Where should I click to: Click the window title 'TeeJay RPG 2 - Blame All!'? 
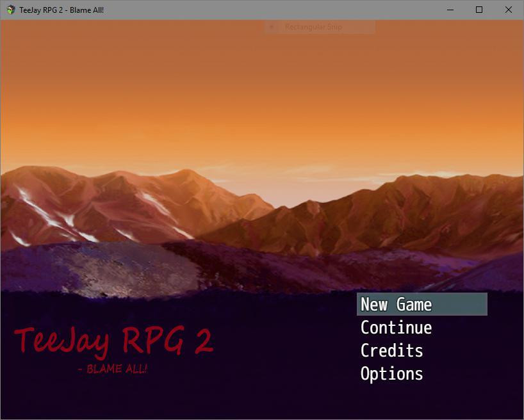61,10
